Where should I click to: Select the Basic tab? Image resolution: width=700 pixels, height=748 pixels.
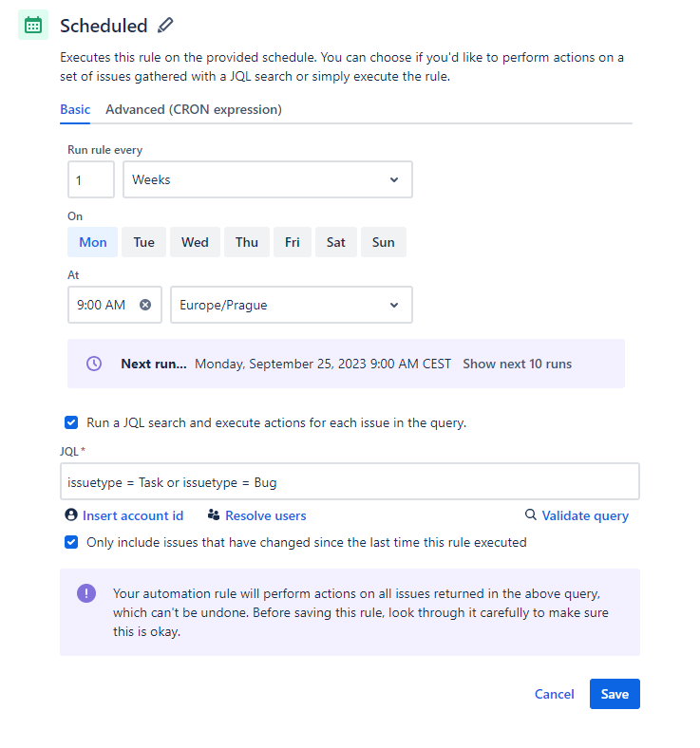(75, 110)
